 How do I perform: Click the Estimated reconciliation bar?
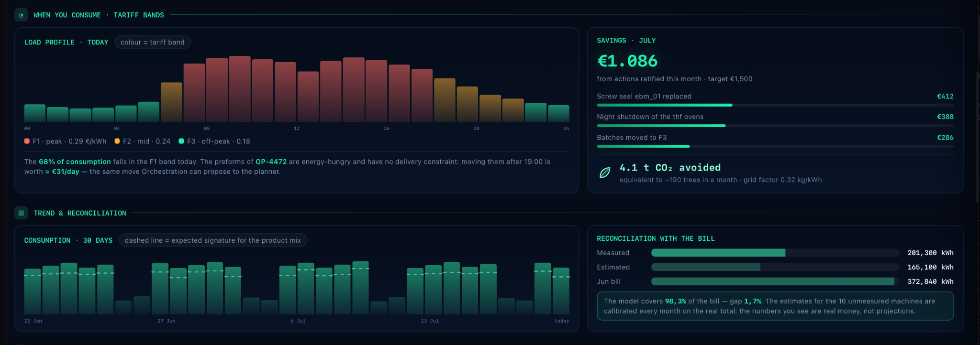pyautogui.click(x=775, y=267)
